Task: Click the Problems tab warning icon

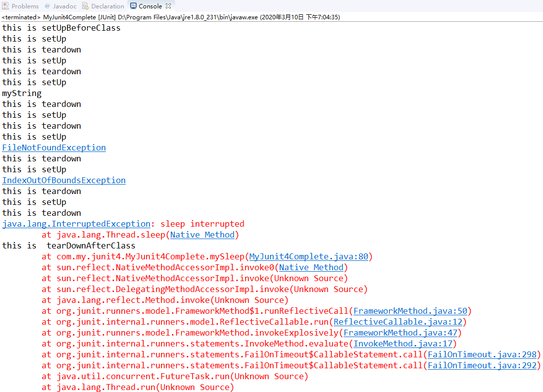Action: [x=6, y=6]
